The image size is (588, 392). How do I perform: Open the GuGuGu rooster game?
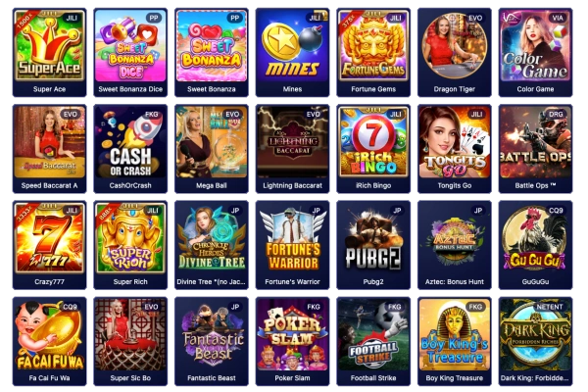[x=535, y=245]
